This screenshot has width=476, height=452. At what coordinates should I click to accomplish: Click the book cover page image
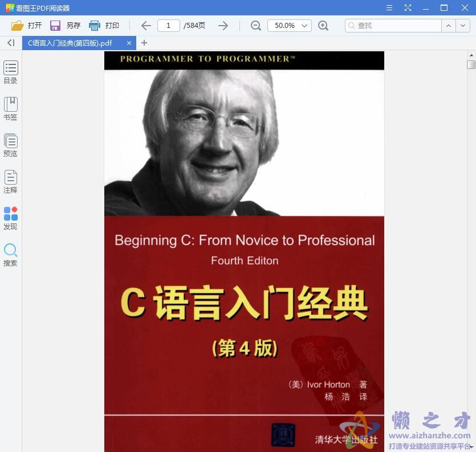pyautogui.click(x=244, y=251)
